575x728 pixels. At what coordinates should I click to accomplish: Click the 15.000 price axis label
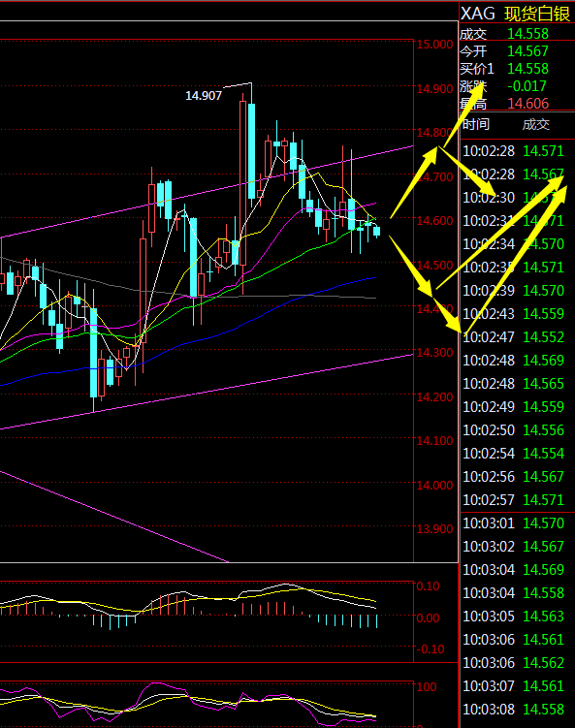point(434,45)
